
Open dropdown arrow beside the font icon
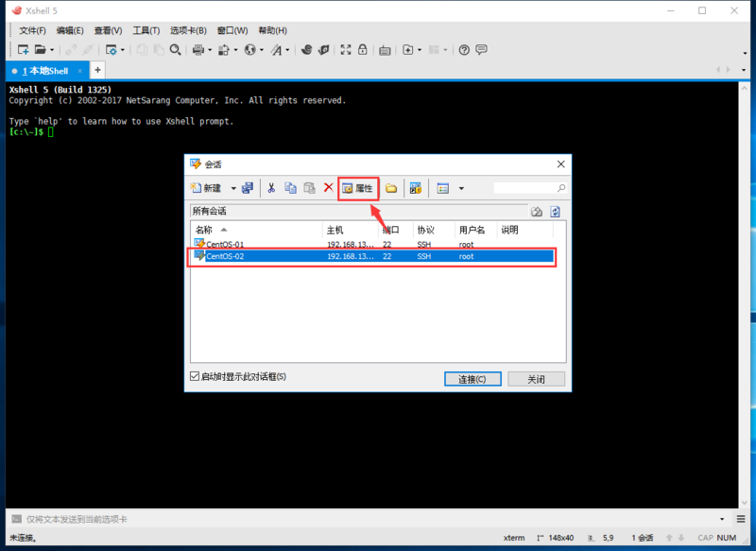pos(287,50)
